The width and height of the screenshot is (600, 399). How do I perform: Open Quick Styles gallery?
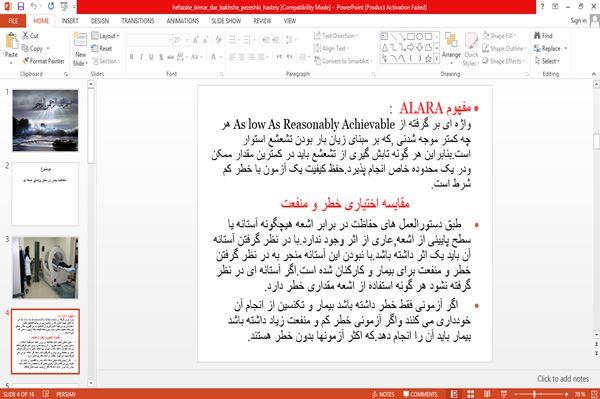(x=471, y=49)
